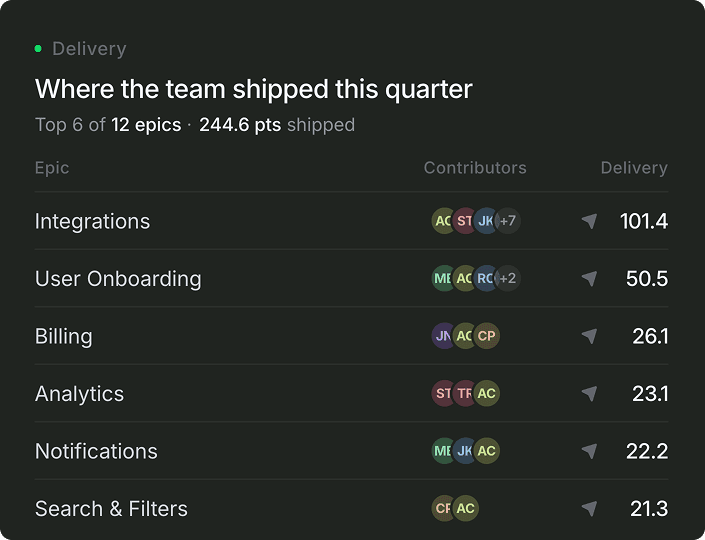Sort by the Delivery column header
705x540 pixels.
(x=634, y=168)
